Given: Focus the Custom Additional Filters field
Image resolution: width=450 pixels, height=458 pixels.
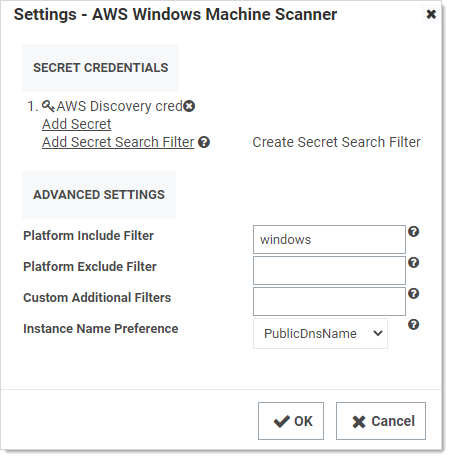Looking at the screenshot, I should click(x=329, y=301).
